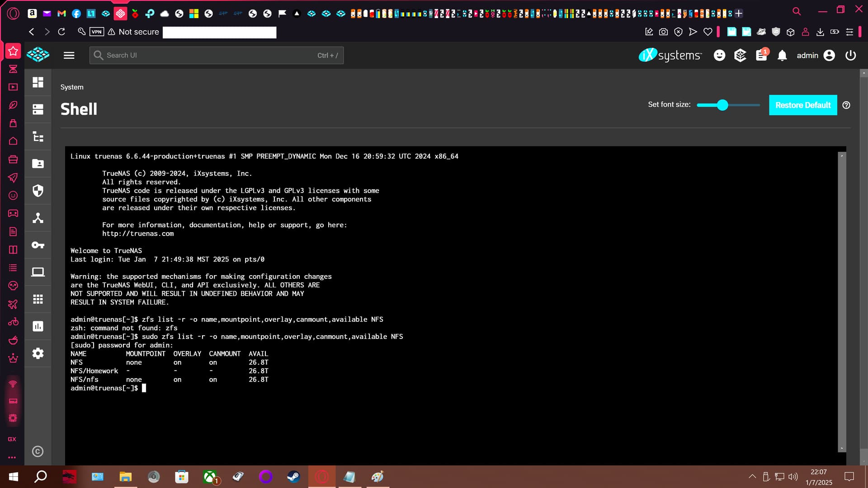Viewport: 868px width, 488px height.
Task: Open Apps grid icon in sidebar
Action: (x=38, y=299)
